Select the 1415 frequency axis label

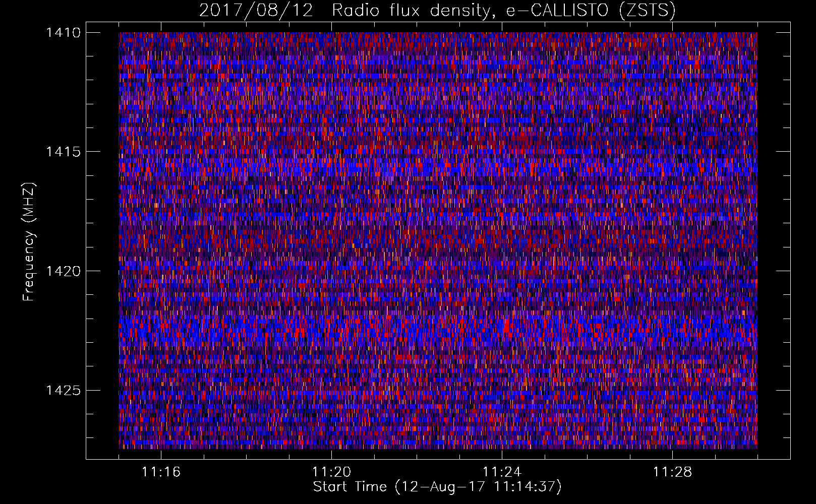pos(63,152)
